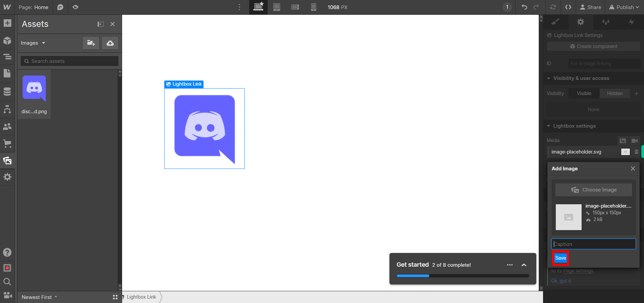Open the Help question mark icon
Viewport: 644px width, 303px height.
point(7,252)
